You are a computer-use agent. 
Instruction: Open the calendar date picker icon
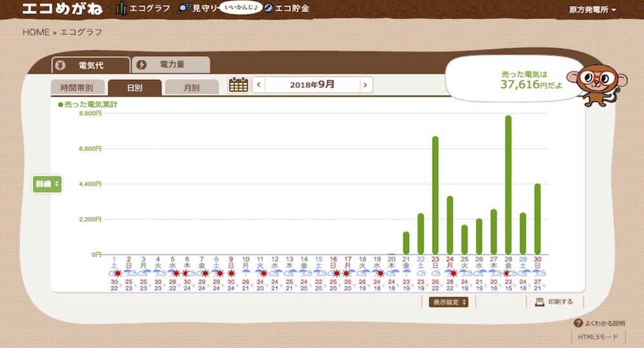[238, 84]
